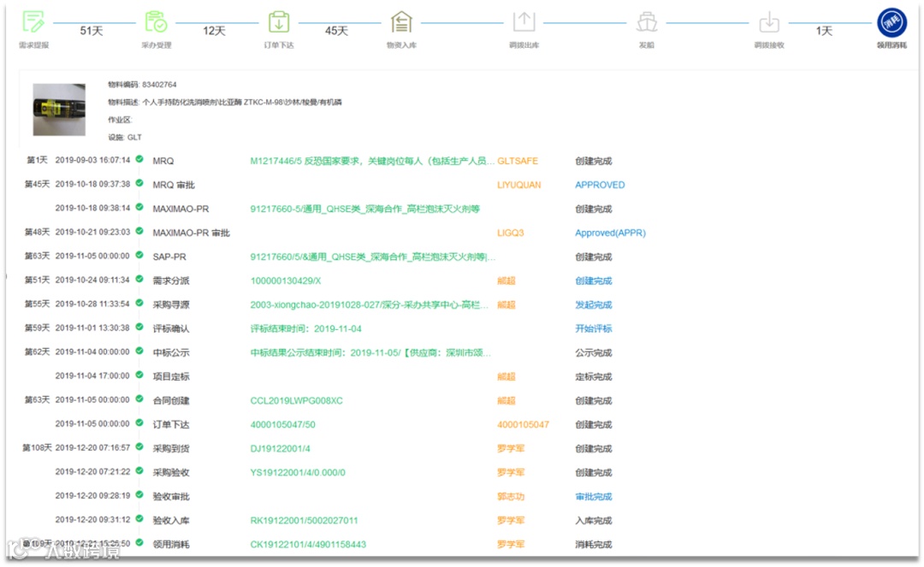Click green check icon on MRQ row
924x567 pixels.
[x=139, y=159]
